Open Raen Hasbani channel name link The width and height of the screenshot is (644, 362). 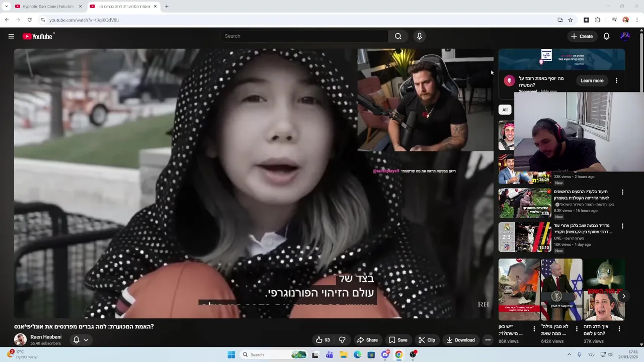point(46,337)
